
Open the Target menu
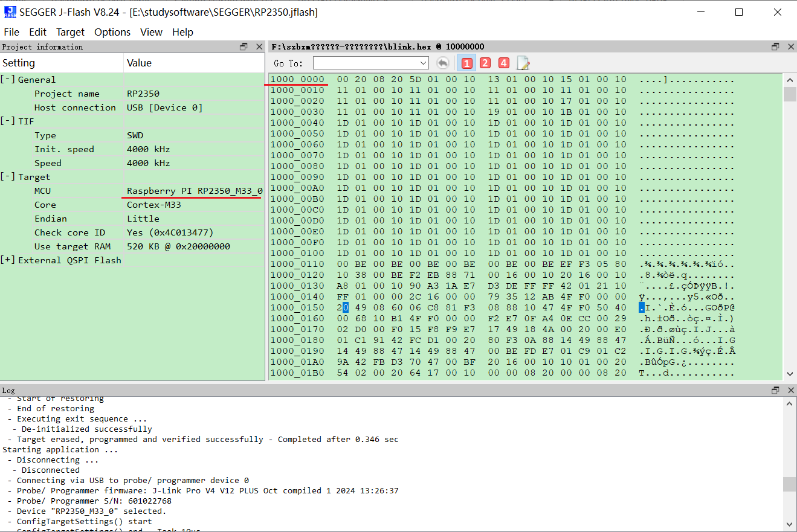(x=70, y=32)
